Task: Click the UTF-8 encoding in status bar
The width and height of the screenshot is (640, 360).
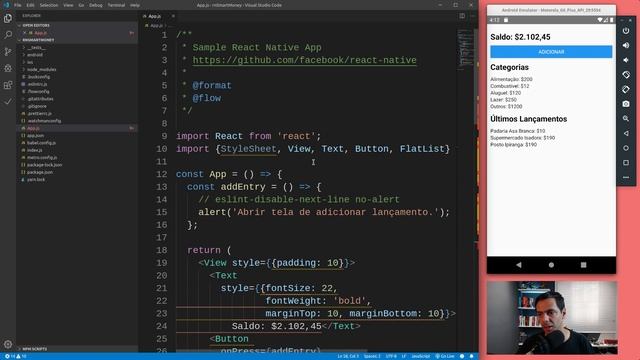Action: click(391, 356)
